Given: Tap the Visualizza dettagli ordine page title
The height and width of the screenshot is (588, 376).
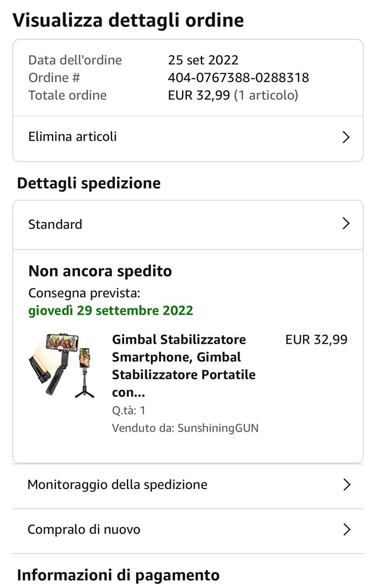Looking at the screenshot, I should coord(128,20).
